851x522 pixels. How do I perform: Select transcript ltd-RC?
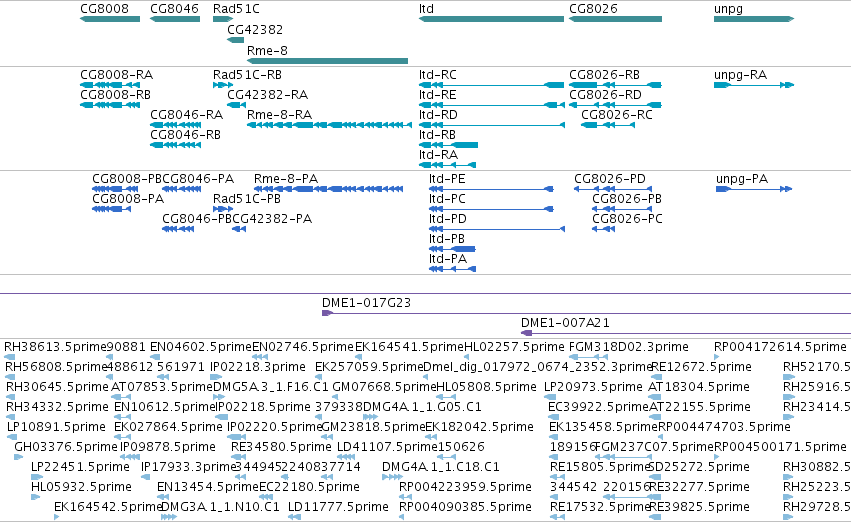click(491, 85)
